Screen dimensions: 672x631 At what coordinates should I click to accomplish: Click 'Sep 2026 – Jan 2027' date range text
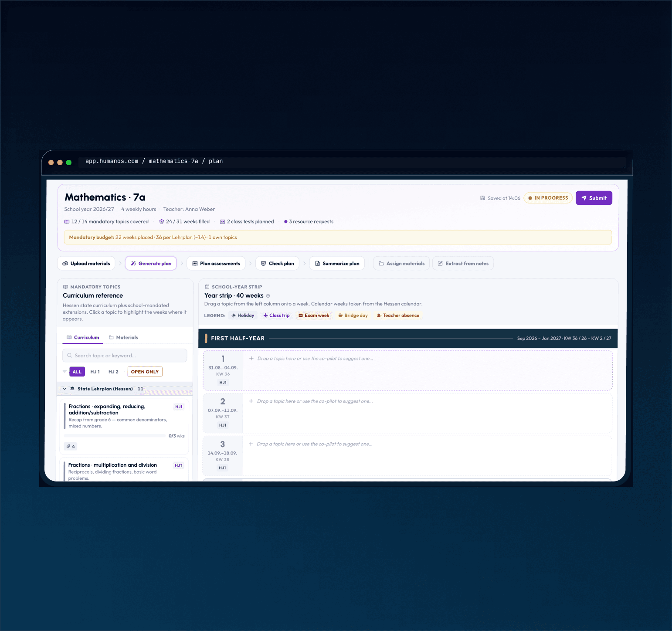[539, 339]
